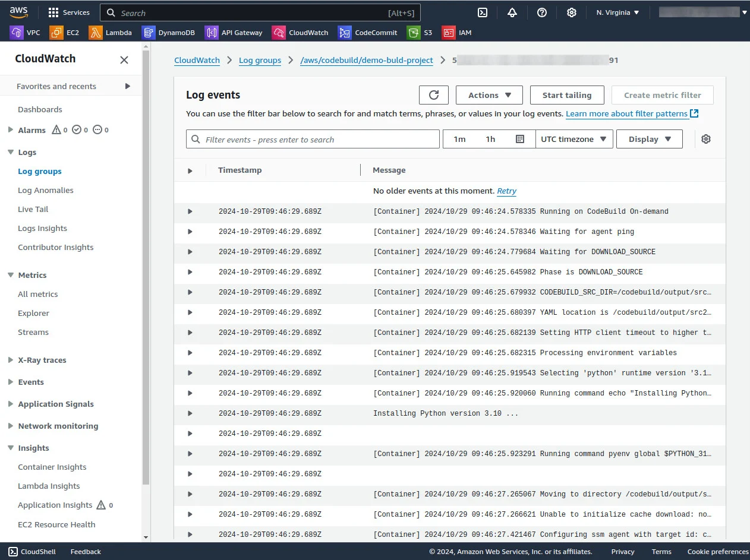Click the OK alarms checkmark icon

tap(77, 130)
